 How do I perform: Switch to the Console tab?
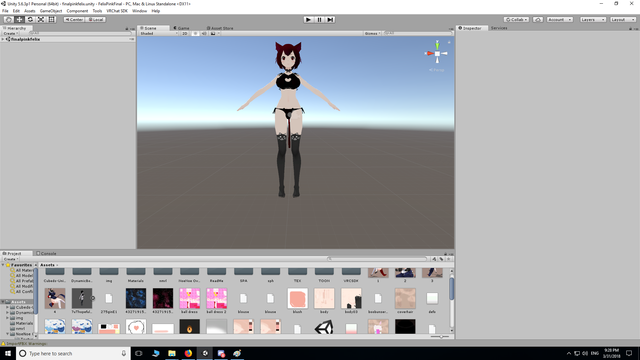46,253
